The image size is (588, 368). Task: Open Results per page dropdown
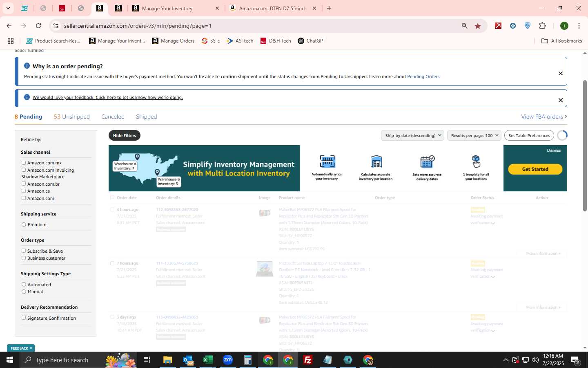(x=474, y=135)
